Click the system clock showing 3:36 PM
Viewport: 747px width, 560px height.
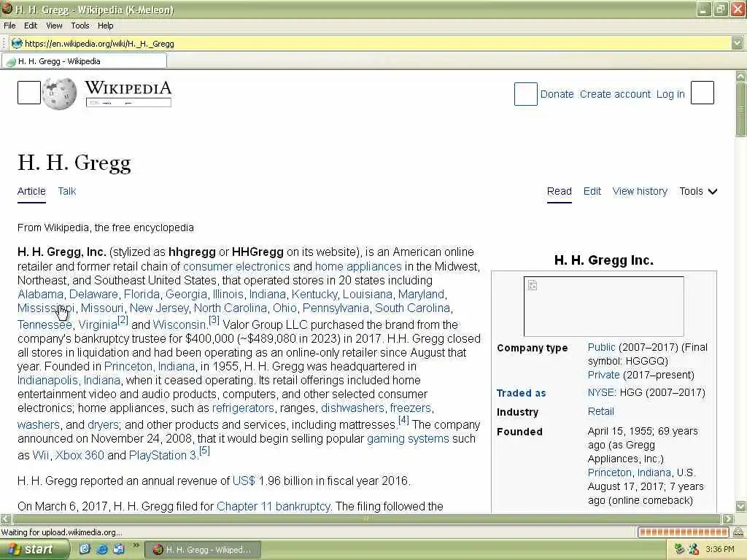pyautogui.click(x=720, y=549)
